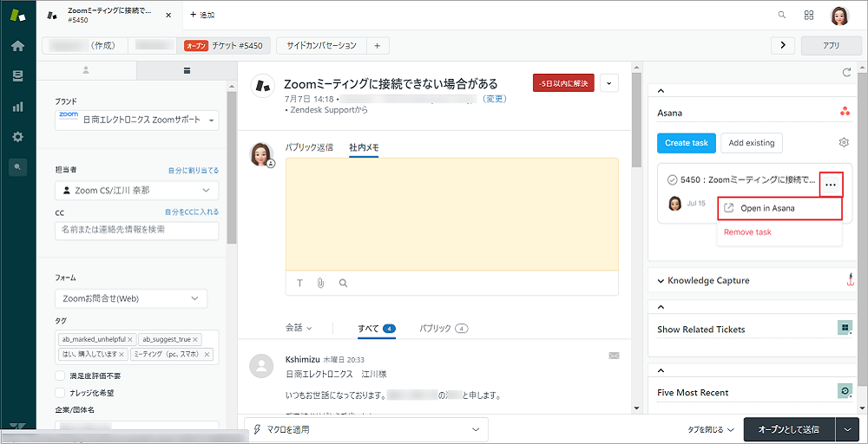Click the Show Related Tickets app icon

[845, 328]
